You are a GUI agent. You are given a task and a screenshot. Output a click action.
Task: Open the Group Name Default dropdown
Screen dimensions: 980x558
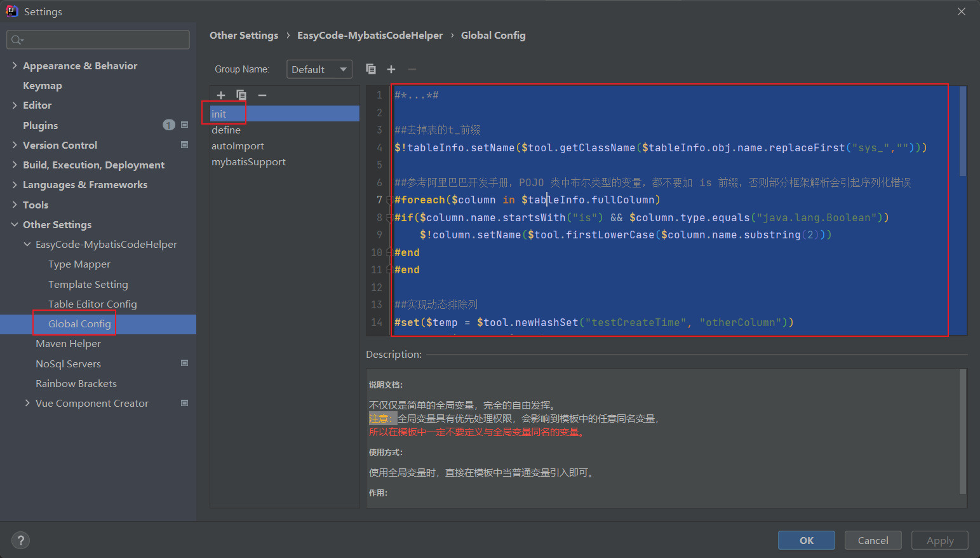click(x=319, y=69)
